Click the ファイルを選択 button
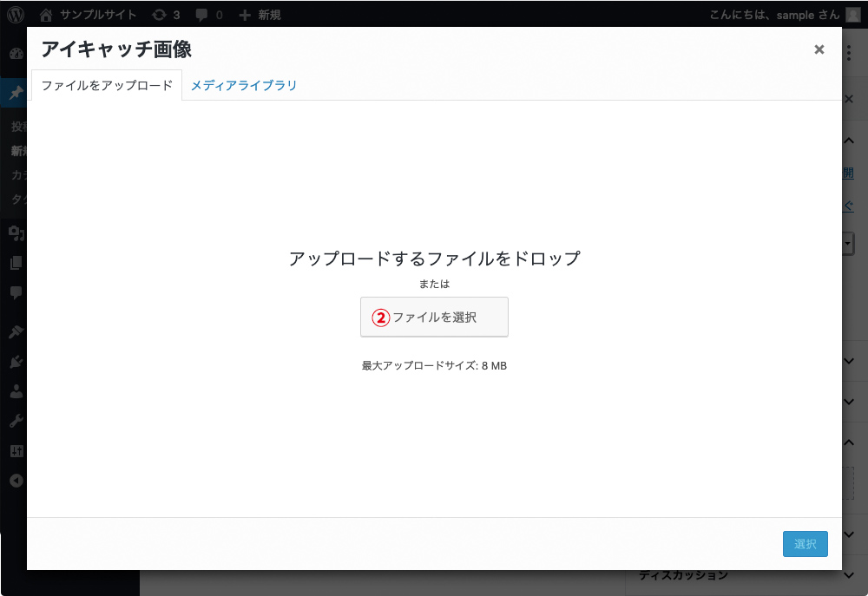868x596 pixels. (434, 317)
